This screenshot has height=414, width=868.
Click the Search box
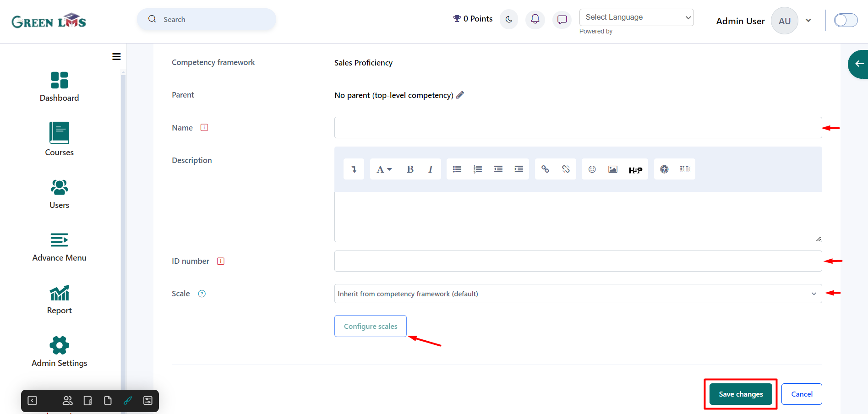[207, 19]
